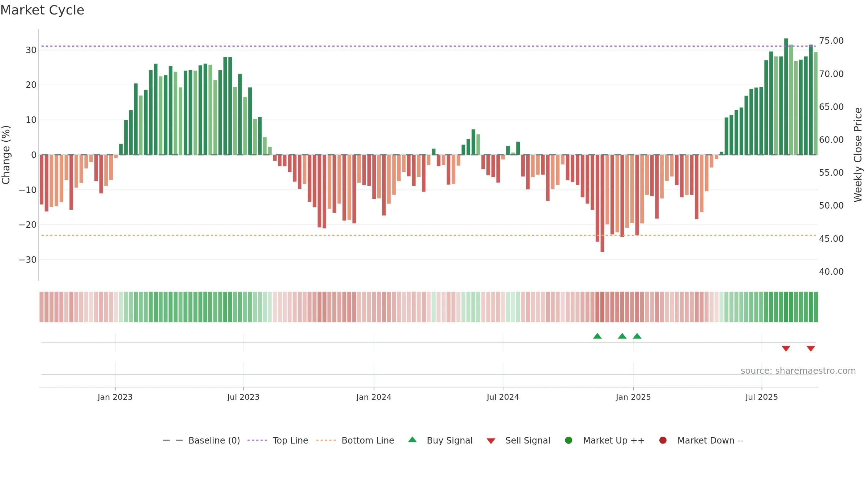The width and height of the screenshot is (868, 488).
Task: Click the green Buy Signal triangle in legend
Action: (x=412, y=440)
